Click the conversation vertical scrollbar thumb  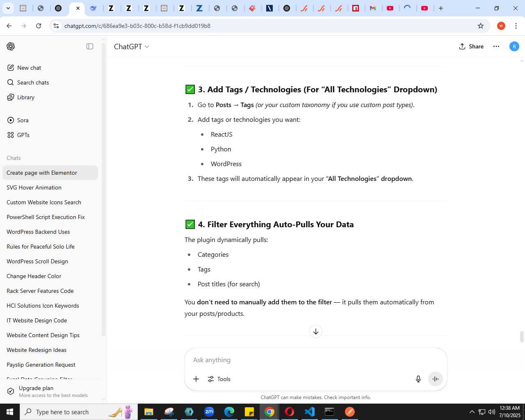click(x=522, y=336)
